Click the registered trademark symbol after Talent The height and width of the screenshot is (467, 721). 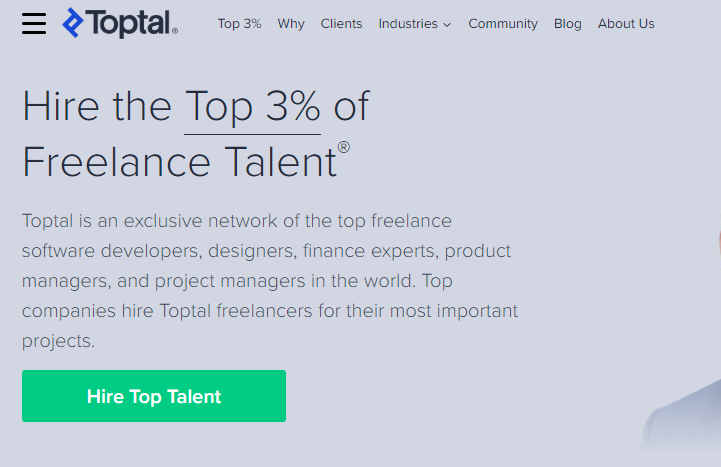click(344, 148)
